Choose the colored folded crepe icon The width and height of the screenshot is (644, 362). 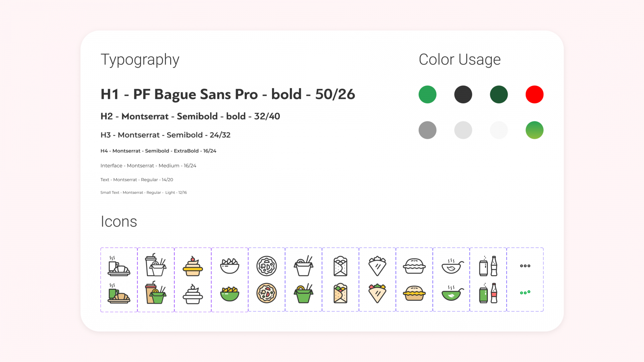tap(378, 293)
